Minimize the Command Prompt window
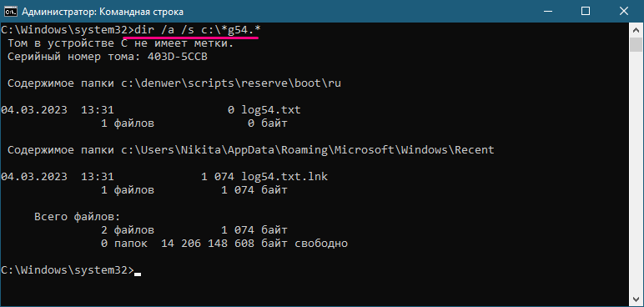644x307 pixels. coord(547,11)
